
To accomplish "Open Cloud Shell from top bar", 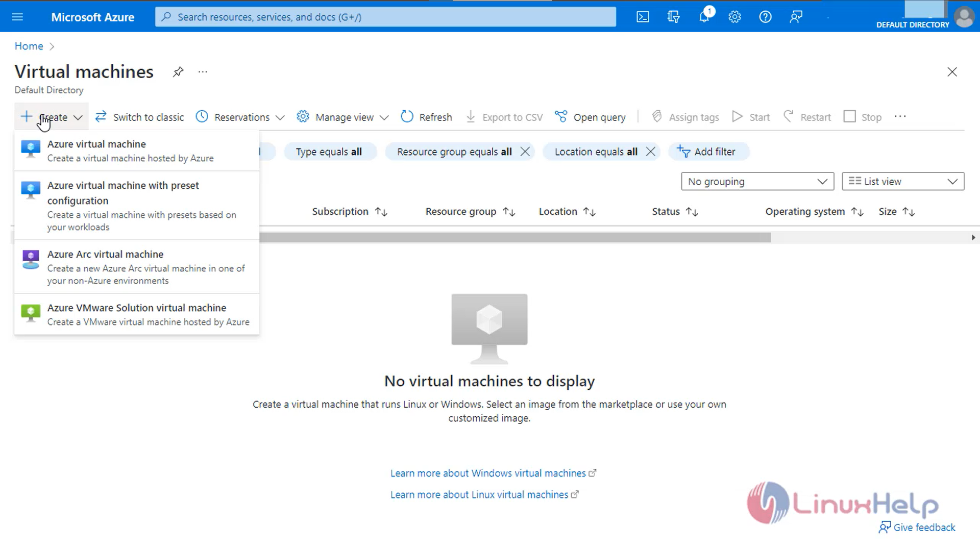I will [643, 17].
